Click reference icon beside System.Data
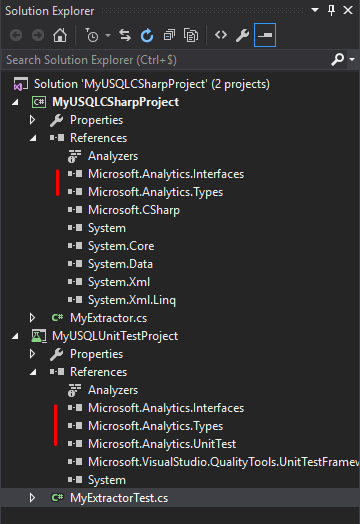 75,264
